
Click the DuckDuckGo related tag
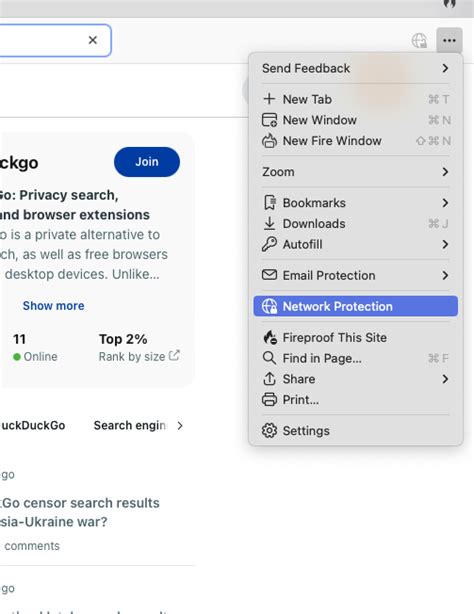pos(33,425)
